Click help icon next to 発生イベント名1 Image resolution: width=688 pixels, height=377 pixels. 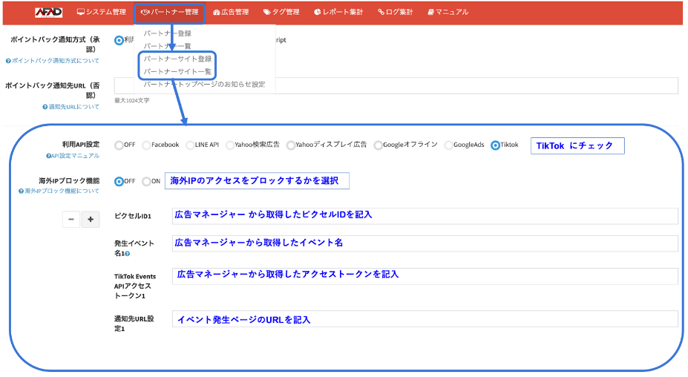pos(128,254)
